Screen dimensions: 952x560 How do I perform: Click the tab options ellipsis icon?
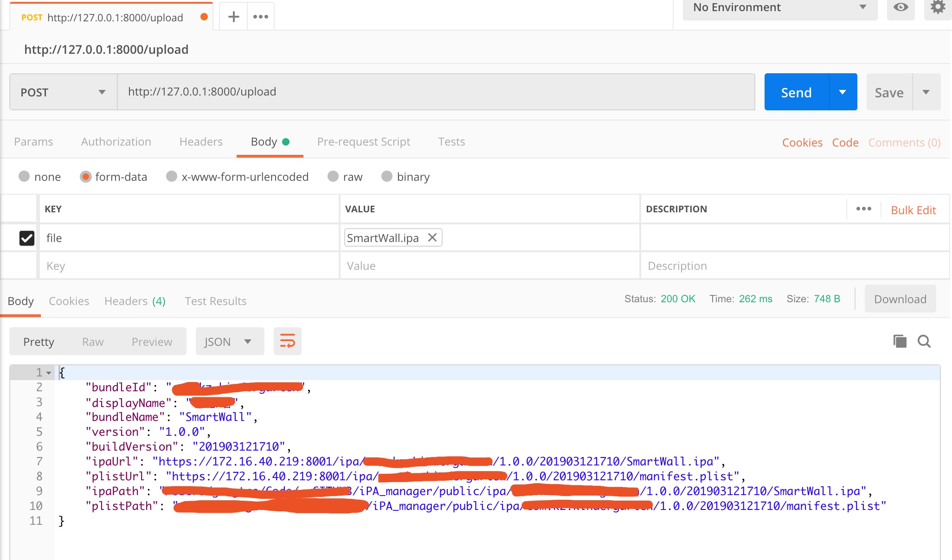(261, 17)
